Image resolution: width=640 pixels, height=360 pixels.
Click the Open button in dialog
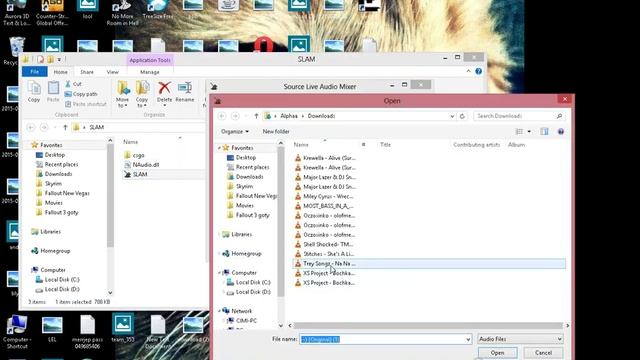click(x=498, y=353)
